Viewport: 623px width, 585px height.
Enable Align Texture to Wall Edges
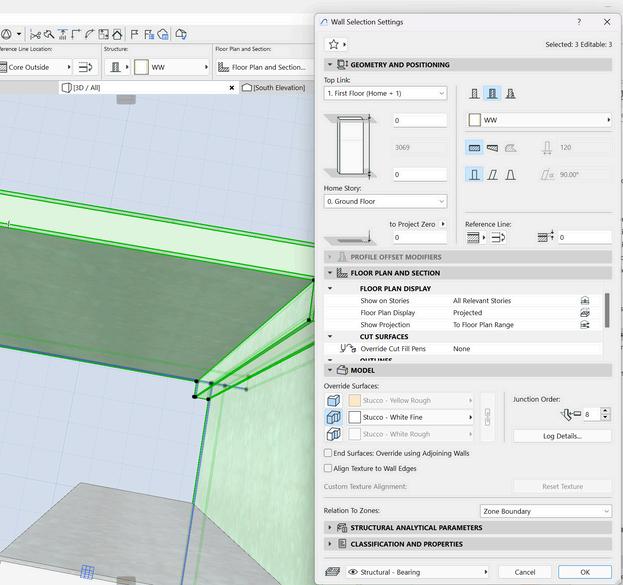coord(328,468)
